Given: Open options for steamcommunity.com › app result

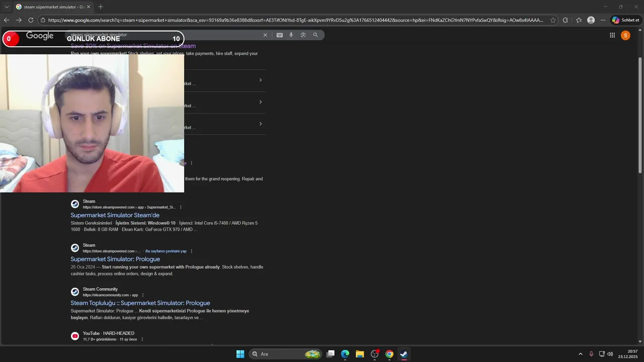Looking at the screenshot, I should 143,295.
